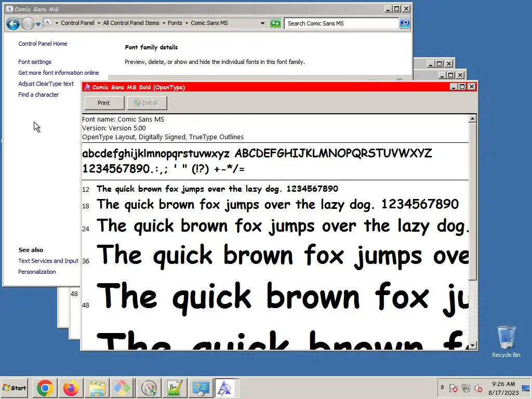This screenshot has width=532, height=399.
Task: Select Control Panel breadcrumb in address bar
Action: coord(77,23)
